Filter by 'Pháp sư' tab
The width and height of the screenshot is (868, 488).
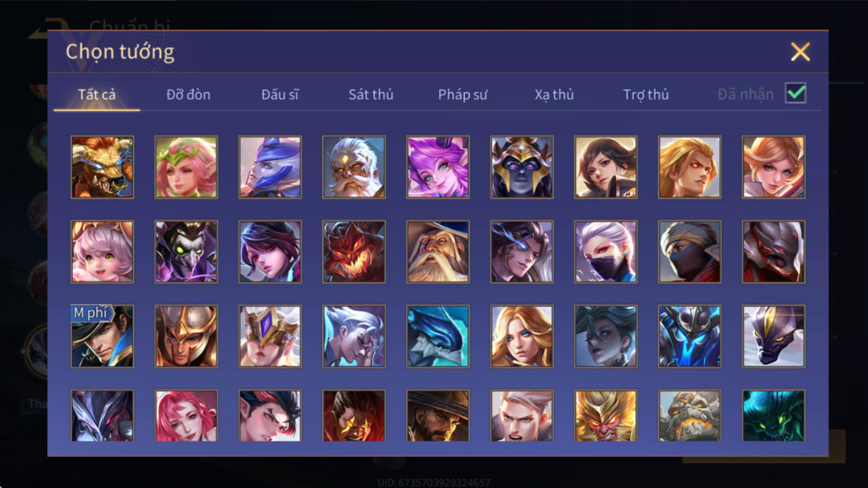[463, 95]
